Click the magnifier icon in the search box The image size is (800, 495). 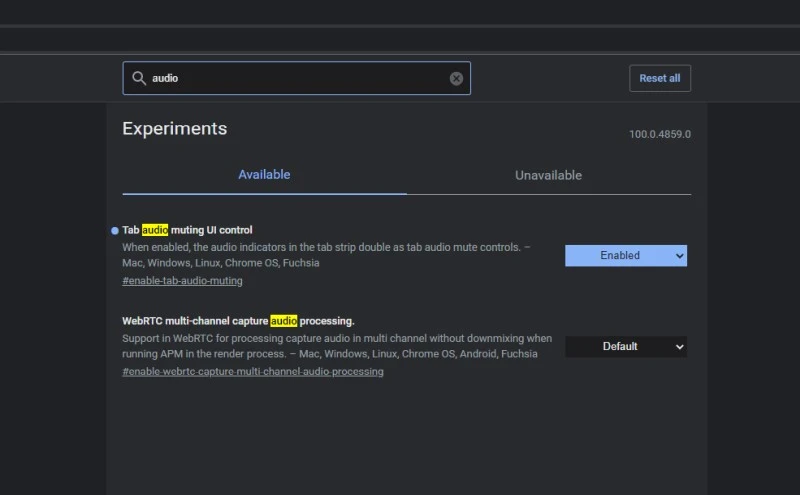point(137,78)
